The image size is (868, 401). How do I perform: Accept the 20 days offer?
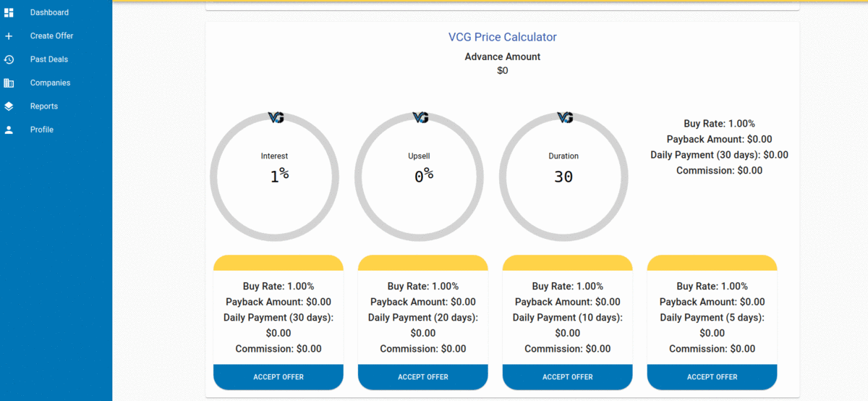(x=423, y=377)
